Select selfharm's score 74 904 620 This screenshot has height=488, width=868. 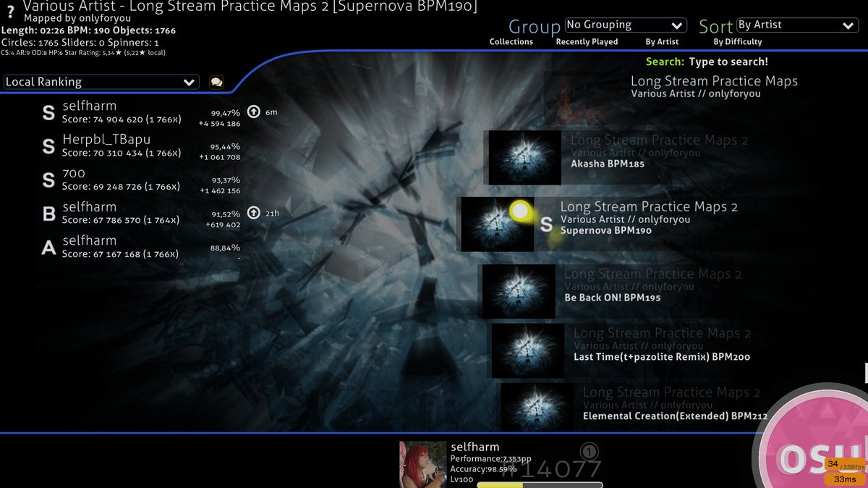tap(141, 113)
